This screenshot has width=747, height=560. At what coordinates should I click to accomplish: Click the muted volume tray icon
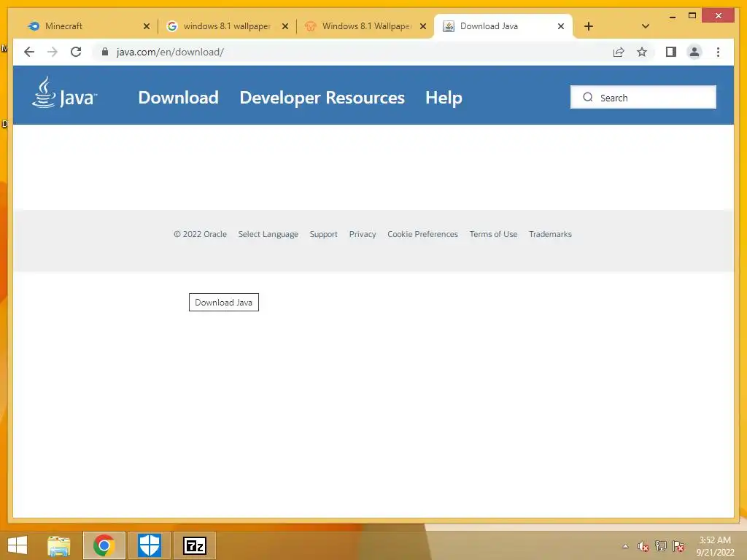click(643, 546)
